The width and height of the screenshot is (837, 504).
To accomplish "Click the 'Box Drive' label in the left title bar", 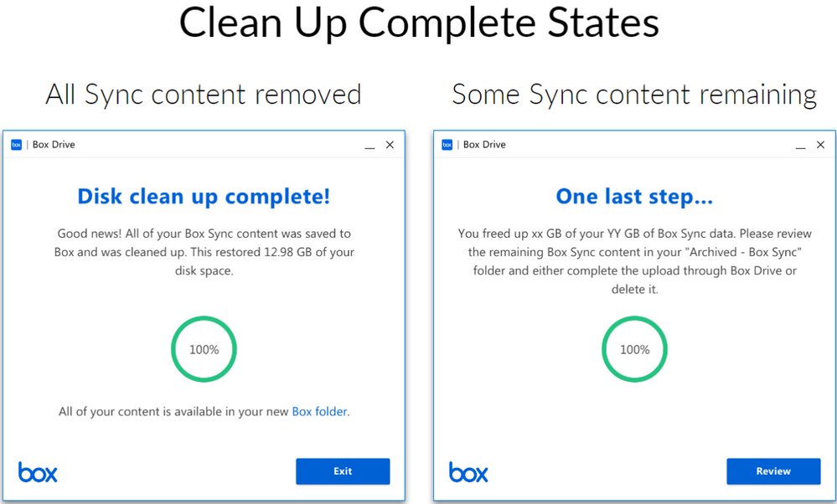I will (53, 144).
